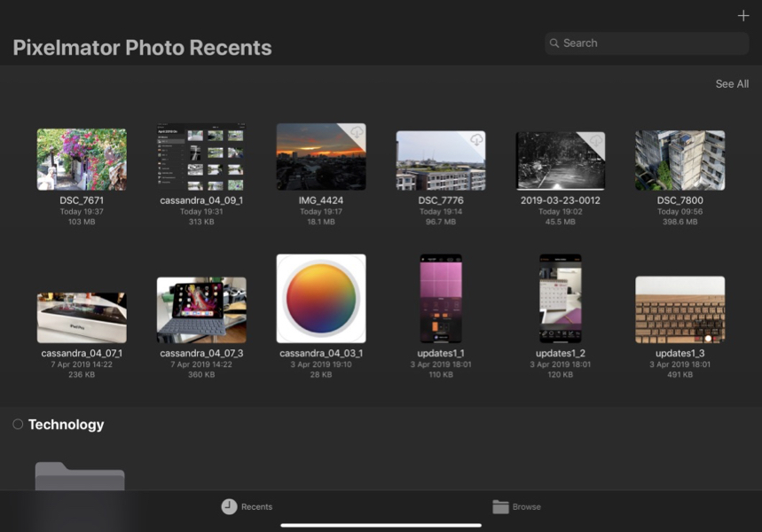Switch to the Recents tab
Image resolution: width=762 pixels, height=532 pixels.
coord(247,507)
